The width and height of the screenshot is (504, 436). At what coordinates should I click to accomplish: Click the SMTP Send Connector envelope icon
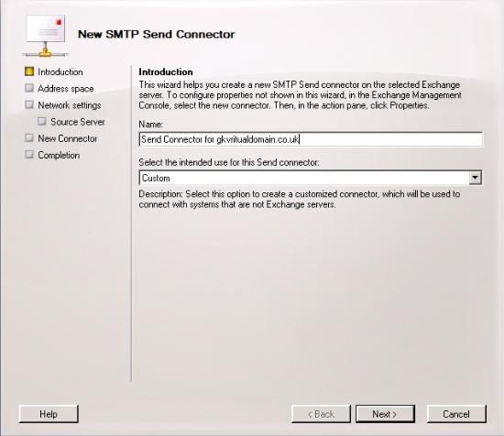click(x=45, y=36)
